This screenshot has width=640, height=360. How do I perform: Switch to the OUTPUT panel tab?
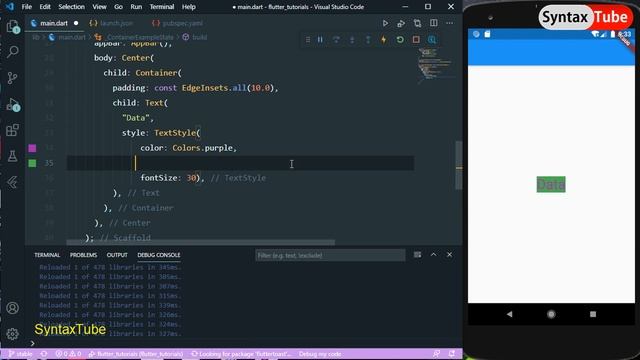117,255
